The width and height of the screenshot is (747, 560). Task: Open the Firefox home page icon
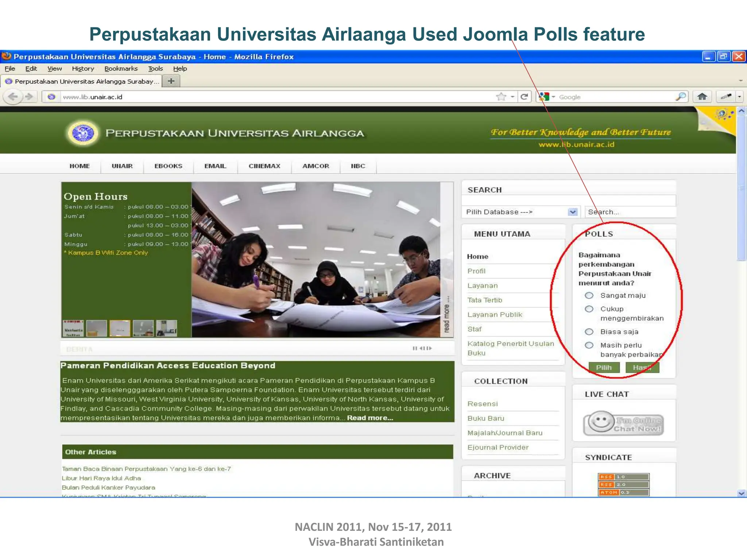pyautogui.click(x=702, y=97)
